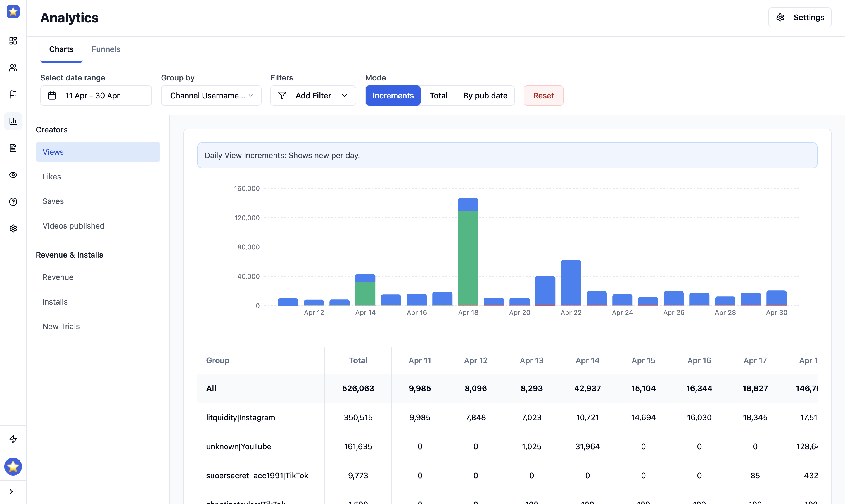Screen dimensions: 845x504
Task: Select Saves in Creators menu
Action: coord(98,201)
